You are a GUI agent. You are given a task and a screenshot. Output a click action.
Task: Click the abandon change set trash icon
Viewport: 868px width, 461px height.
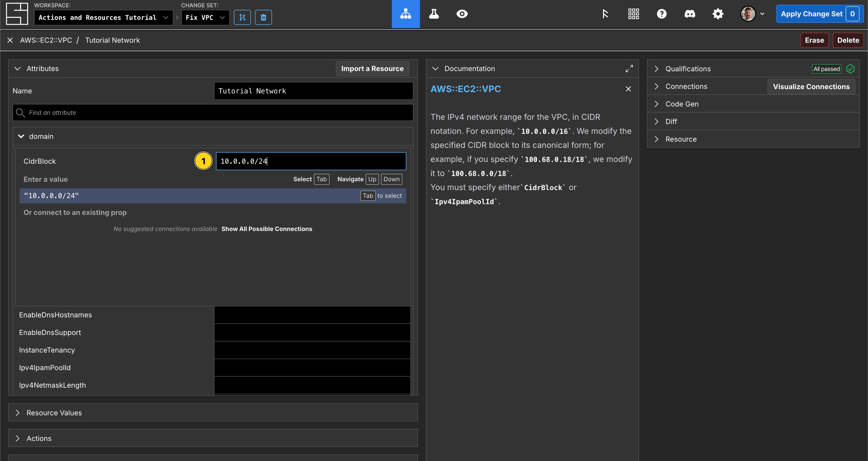[264, 17]
